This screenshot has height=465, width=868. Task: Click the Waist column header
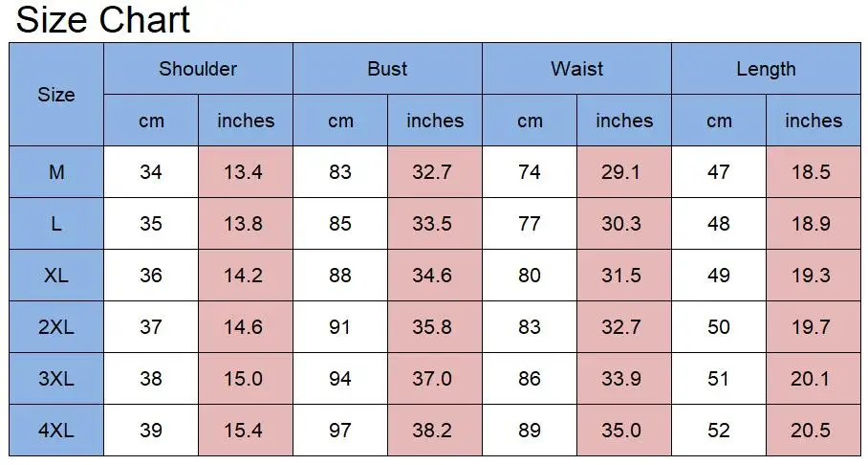pos(576,69)
